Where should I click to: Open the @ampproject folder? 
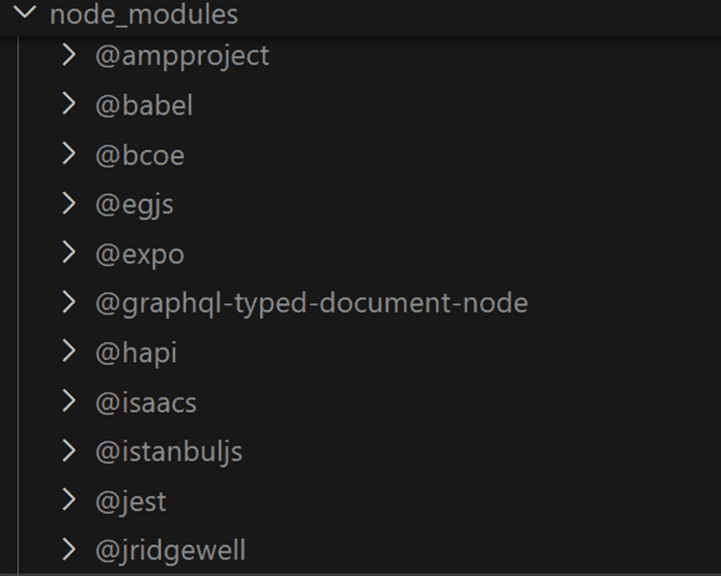[182, 56]
